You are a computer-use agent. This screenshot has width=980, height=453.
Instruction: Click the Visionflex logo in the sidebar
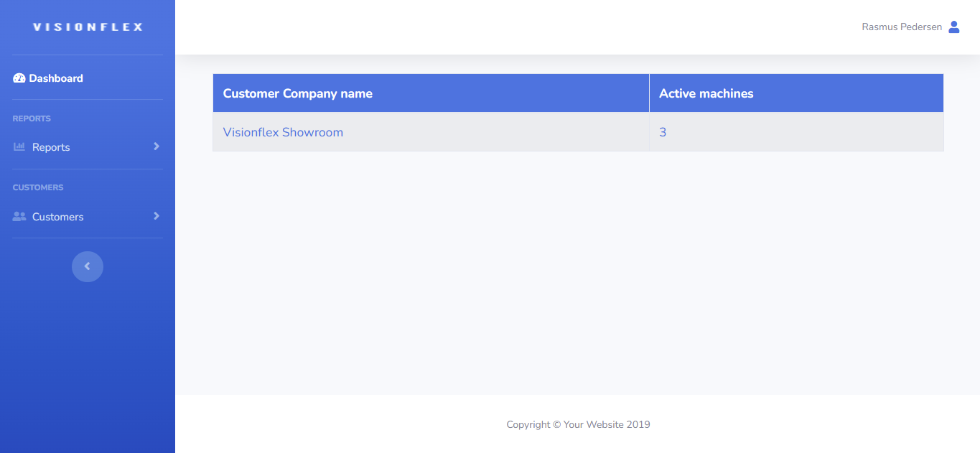click(x=88, y=27)
